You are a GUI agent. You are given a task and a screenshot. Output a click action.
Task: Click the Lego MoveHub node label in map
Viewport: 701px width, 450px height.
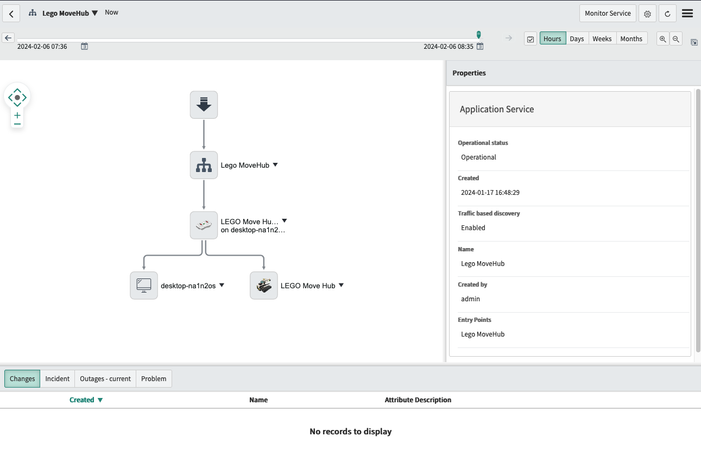pyautogui.click(x=245, y=165)
